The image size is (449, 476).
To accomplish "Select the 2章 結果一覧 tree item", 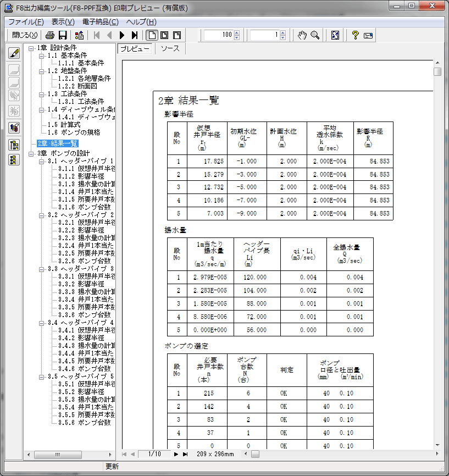I will 58,143.
